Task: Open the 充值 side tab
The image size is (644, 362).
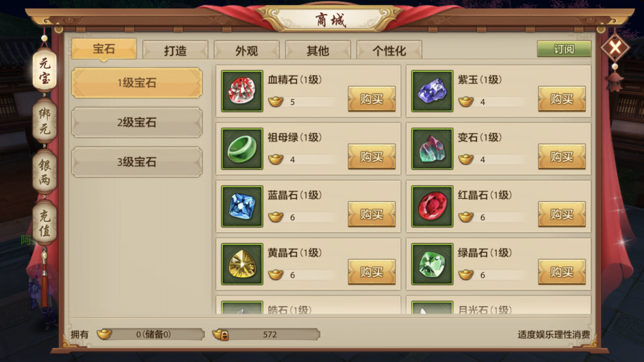Action: pos(45,224)
